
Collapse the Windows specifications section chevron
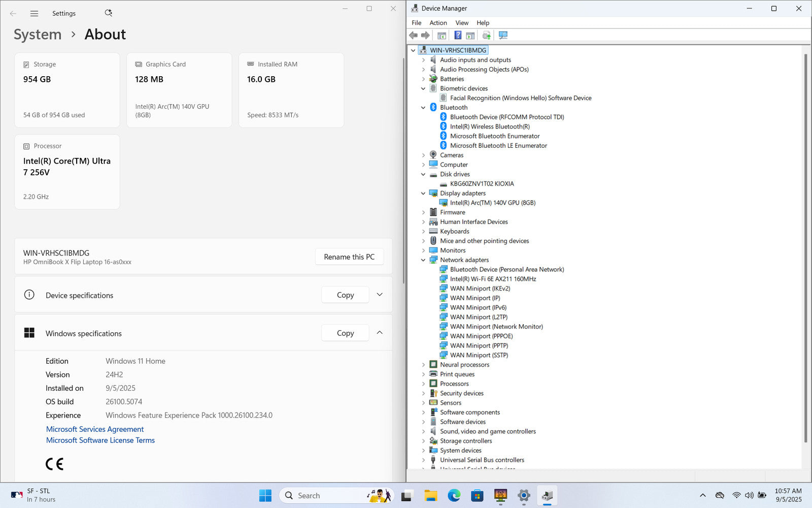(x=380, y=333)
